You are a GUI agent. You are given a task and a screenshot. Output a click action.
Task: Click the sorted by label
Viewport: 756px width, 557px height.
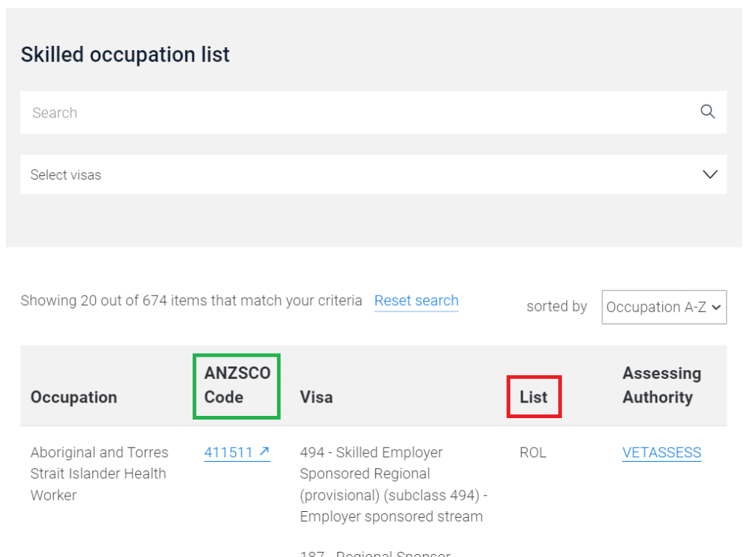coord(557,307)
